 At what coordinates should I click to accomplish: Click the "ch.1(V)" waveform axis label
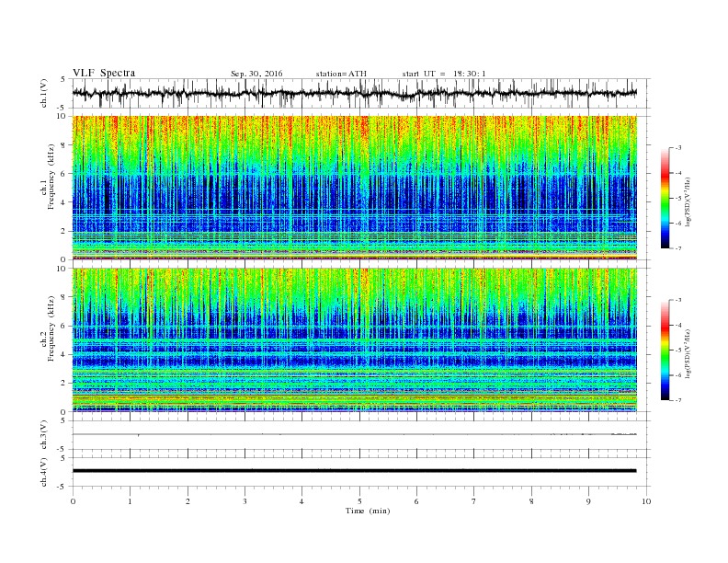pos(44,93)
